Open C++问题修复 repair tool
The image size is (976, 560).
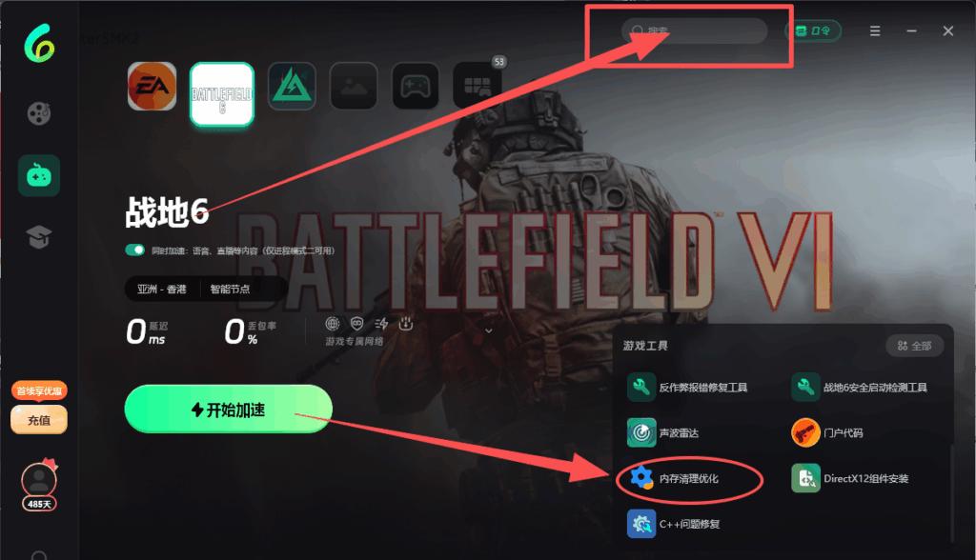click(674, 524)
